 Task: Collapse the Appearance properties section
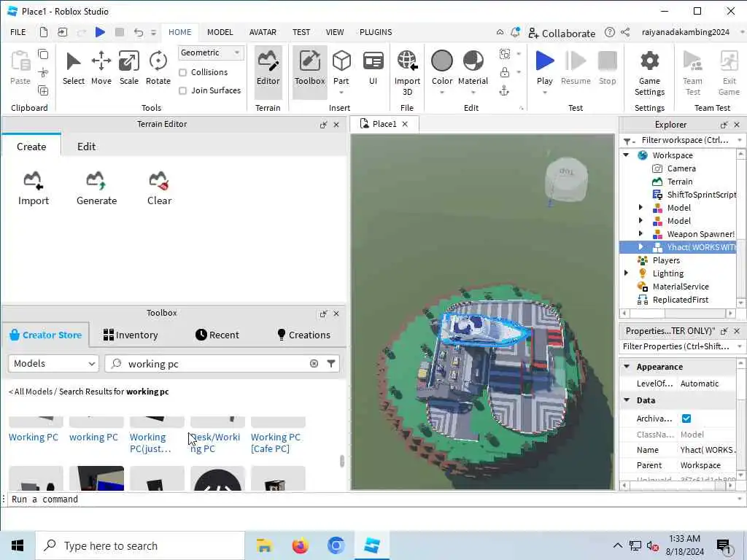627,366
